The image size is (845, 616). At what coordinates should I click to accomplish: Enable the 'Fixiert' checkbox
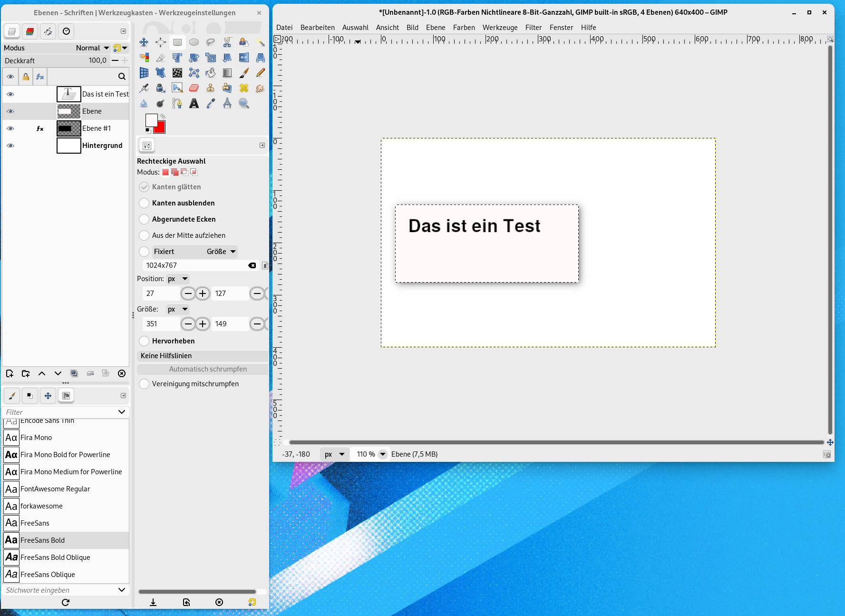click(144, 252)
